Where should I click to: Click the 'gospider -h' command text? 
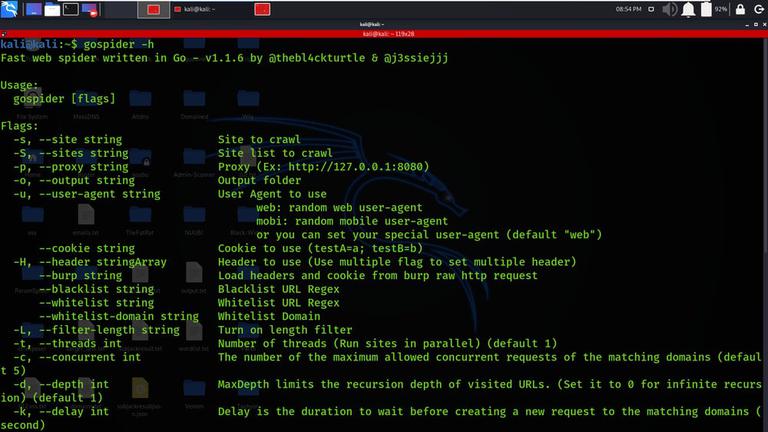coord(119,44)
